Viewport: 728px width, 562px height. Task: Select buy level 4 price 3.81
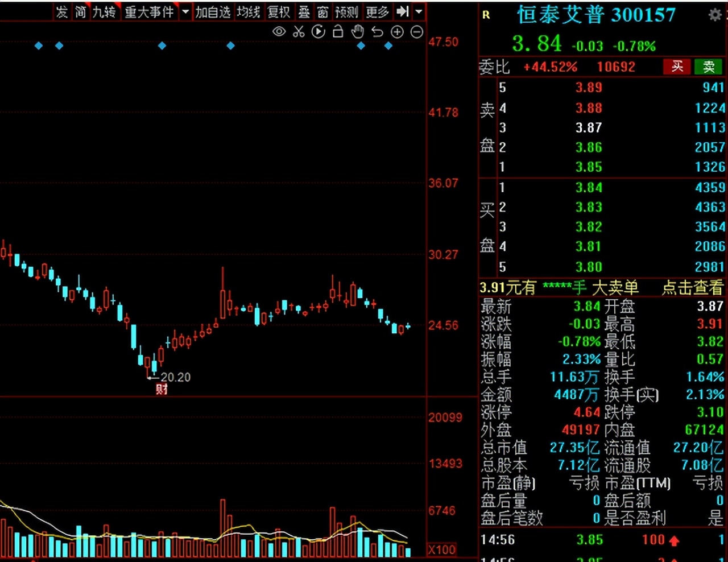pyautogui.click(x=589, y=246)
